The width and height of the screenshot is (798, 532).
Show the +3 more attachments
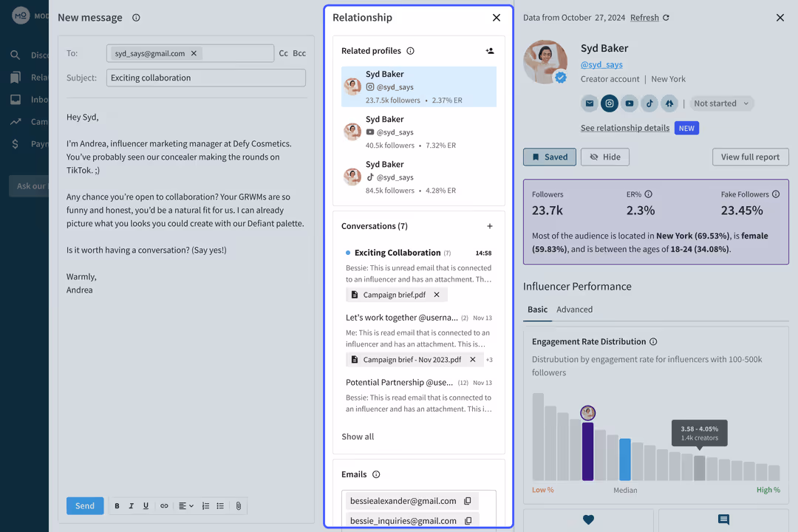(489, 360)
